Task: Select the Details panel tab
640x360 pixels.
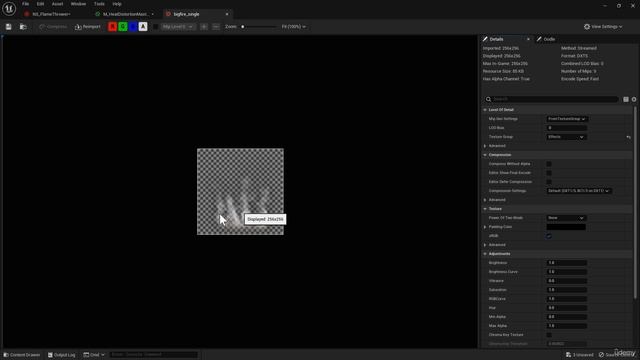Action: (496, 39)
